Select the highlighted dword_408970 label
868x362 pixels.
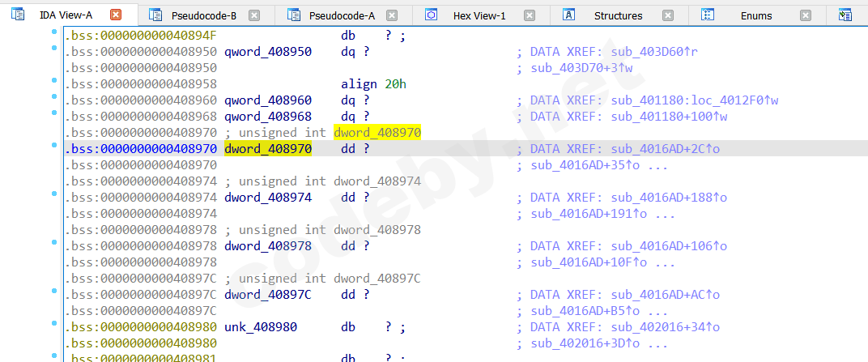point(268,150)
